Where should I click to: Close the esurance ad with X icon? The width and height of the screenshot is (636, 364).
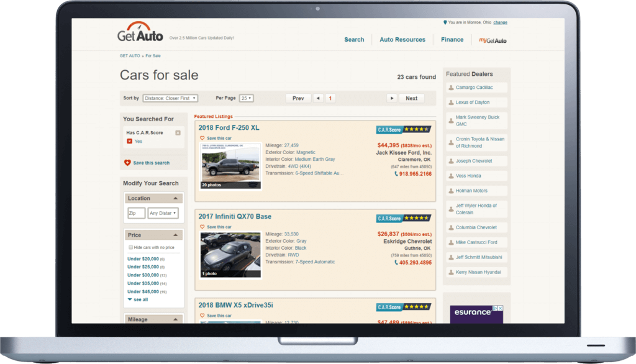501,308
